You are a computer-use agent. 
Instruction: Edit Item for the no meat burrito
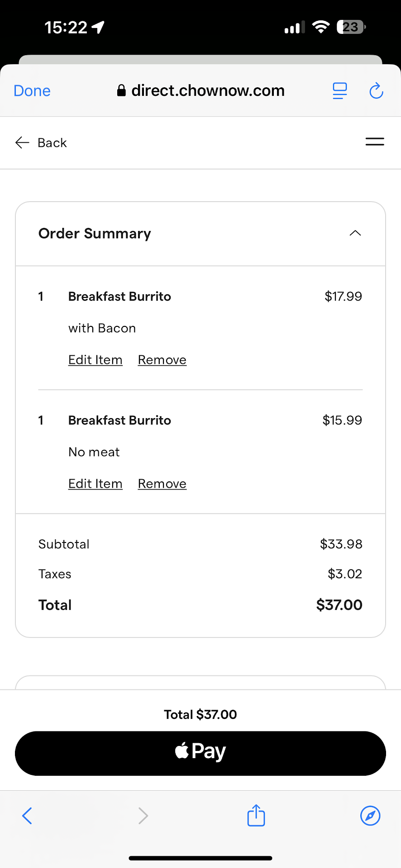95,484
